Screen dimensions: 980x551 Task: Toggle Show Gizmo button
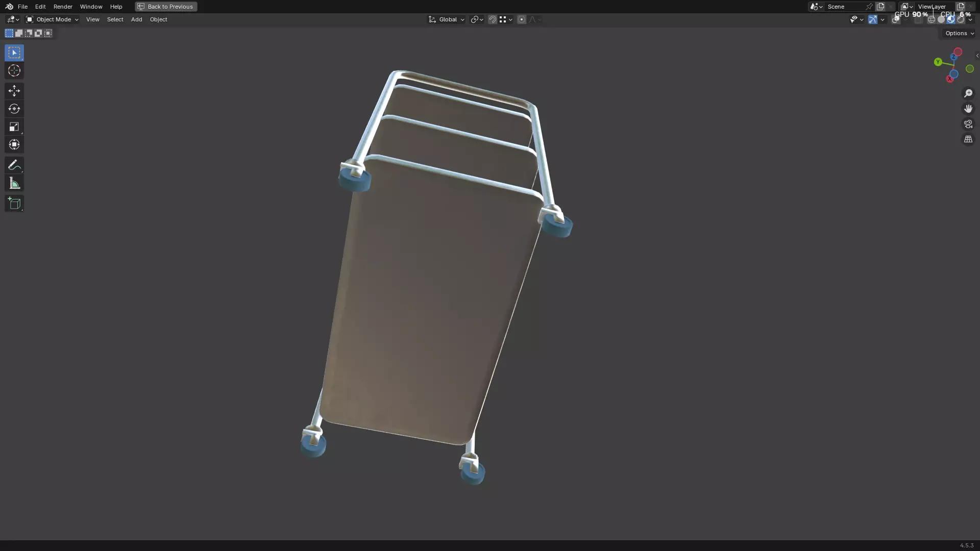(x=873, y=19)
